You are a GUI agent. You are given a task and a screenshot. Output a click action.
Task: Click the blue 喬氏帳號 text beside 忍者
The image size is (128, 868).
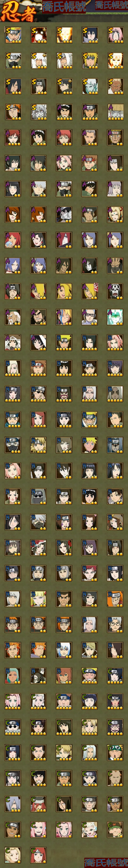(64, 7)
